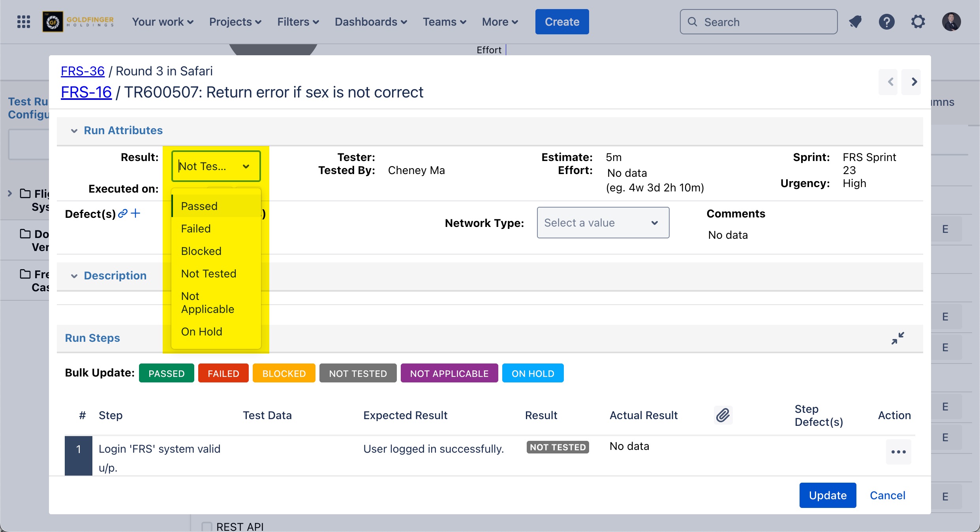Viewport: 980px width, 532px height.
Task: Bulk update steps with green PASSED swatch
Action: pos(166,373)
